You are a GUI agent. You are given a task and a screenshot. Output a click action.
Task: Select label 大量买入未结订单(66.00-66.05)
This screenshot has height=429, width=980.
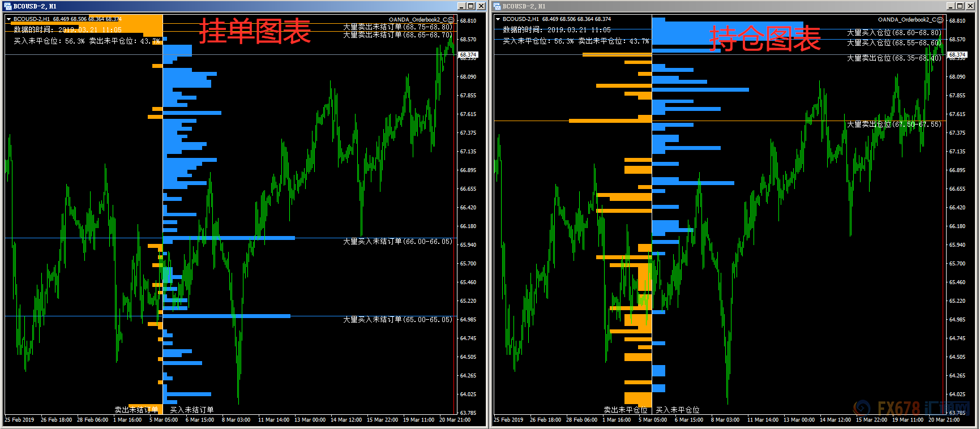(398, 242)
